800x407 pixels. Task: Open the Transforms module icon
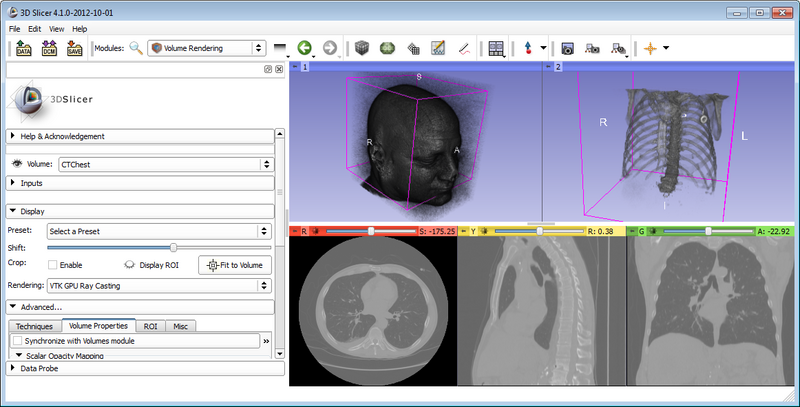(414, 49)
